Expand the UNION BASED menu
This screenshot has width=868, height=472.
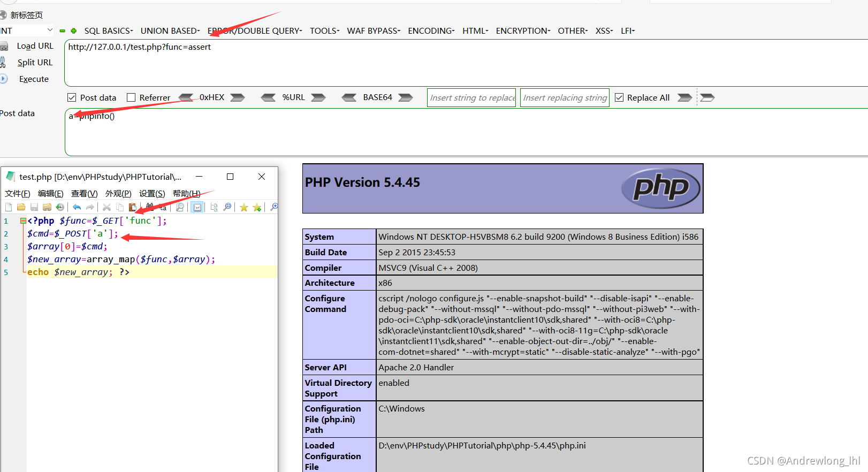click(x=170, y=31)
